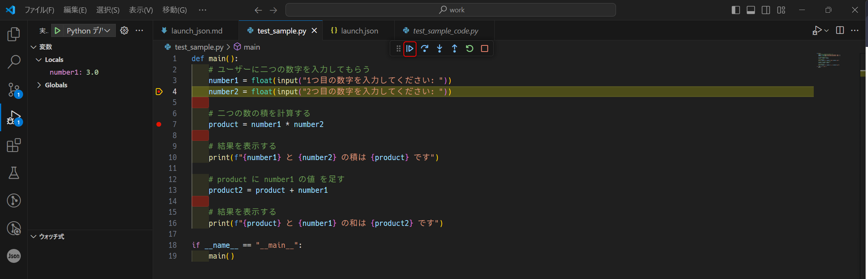The image size is (868, 279).
Task: Toggle the secondary side bar
Action: [766, 10]
